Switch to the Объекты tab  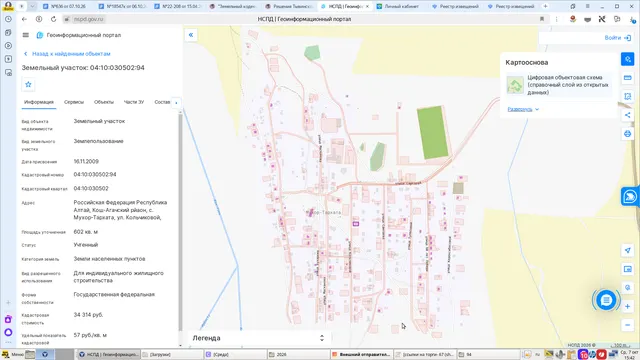point(104,102)
